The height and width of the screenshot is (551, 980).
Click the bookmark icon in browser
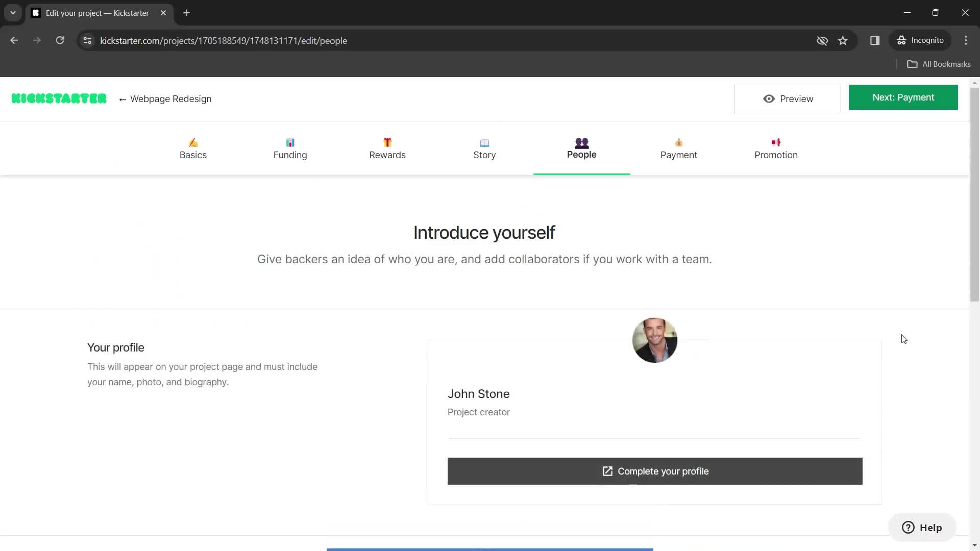point(843,40)
